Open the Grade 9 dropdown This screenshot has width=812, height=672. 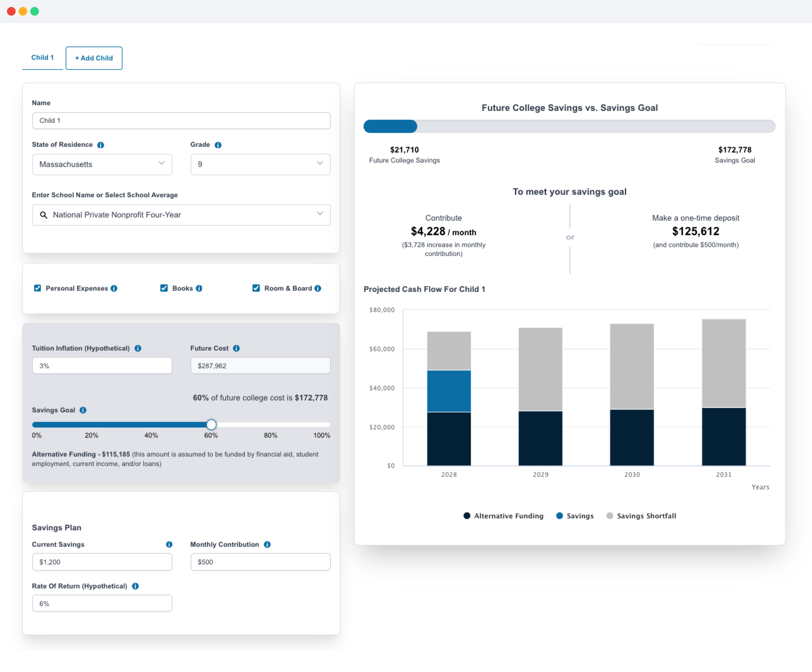(x=261, y=165)
